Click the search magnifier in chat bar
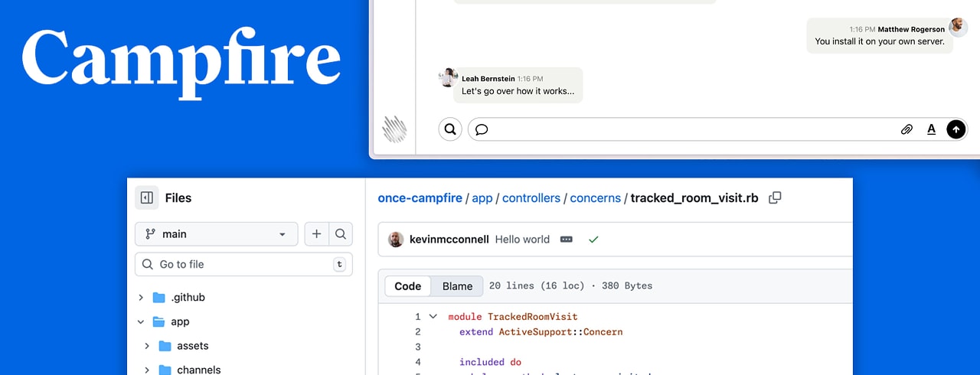This screenshot has height=375, width=980. 450,129
